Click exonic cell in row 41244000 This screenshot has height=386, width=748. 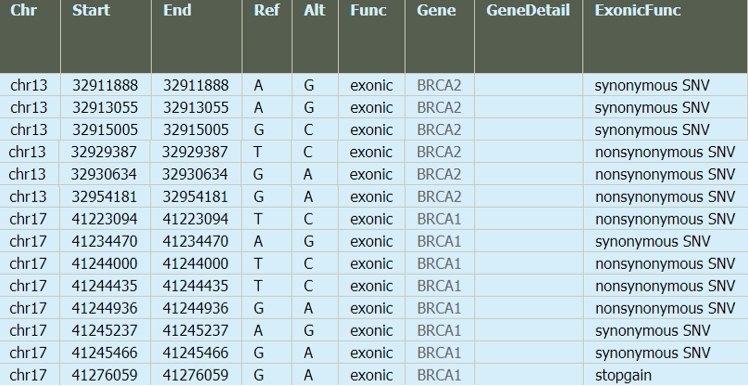[x=371, y=264]
